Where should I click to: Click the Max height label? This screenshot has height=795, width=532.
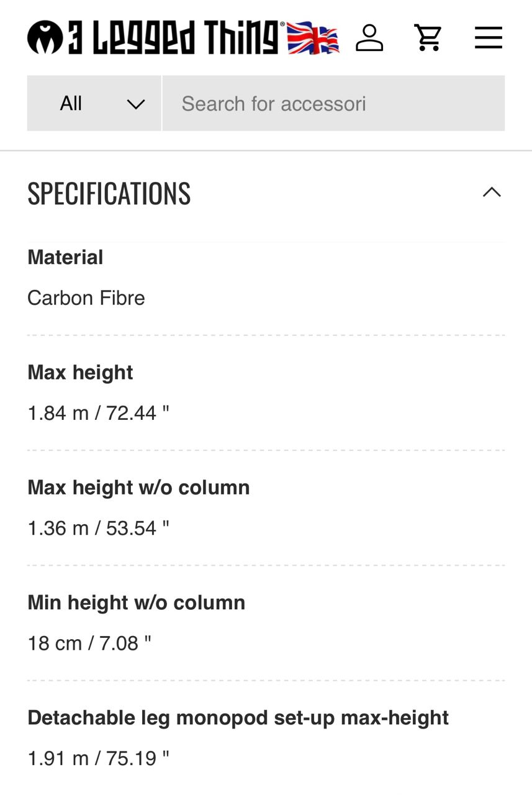pyautogui.click(x=80, y=372)
